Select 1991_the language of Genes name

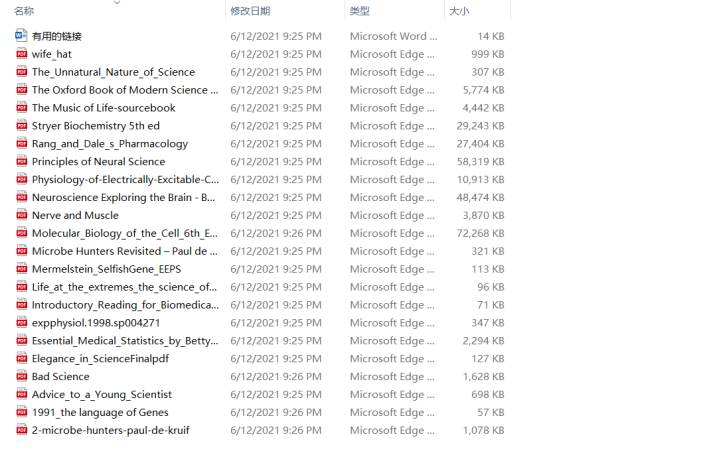(100, 412)
